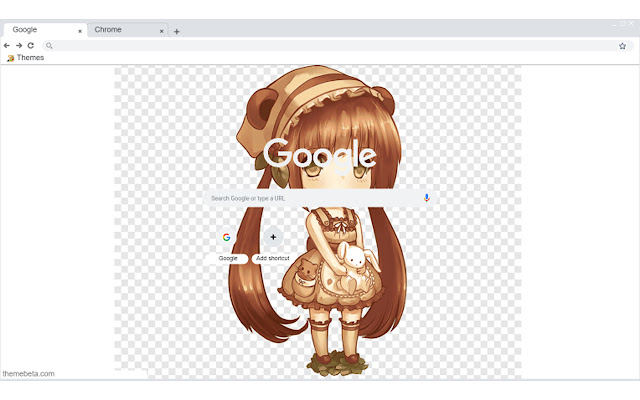
Task: Go back with the back arrow
Action: point(7,45)
